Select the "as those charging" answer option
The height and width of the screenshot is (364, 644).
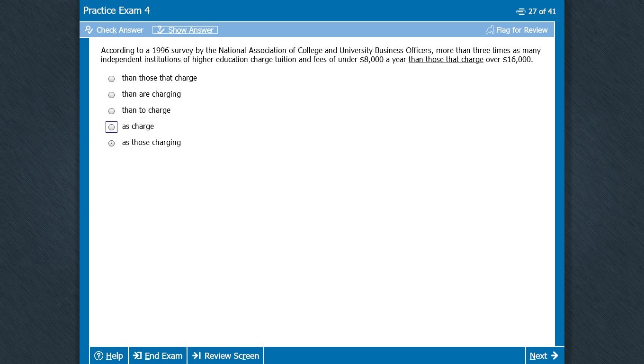tap(111, 143)
